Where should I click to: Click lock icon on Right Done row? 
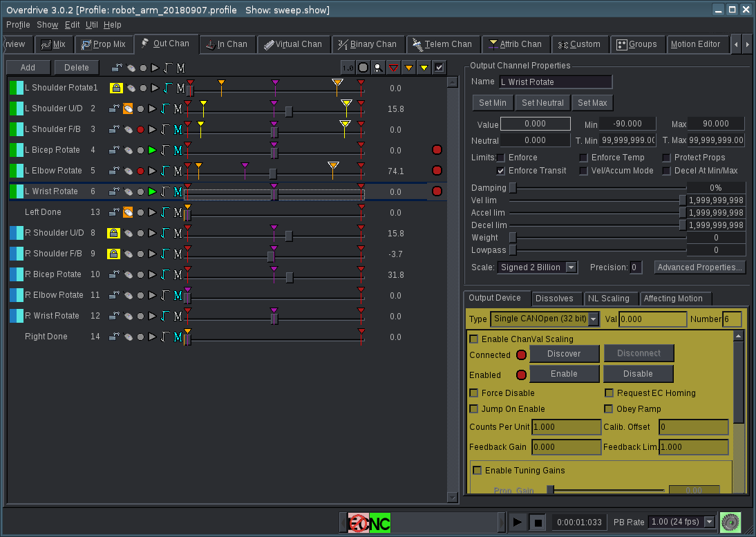[114, 337]
